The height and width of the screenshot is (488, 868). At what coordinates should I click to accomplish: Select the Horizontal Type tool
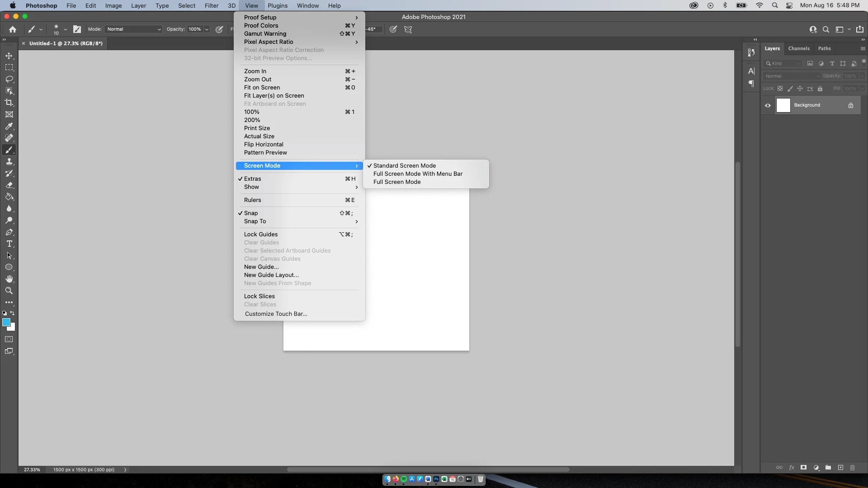(x=9, y=244)
